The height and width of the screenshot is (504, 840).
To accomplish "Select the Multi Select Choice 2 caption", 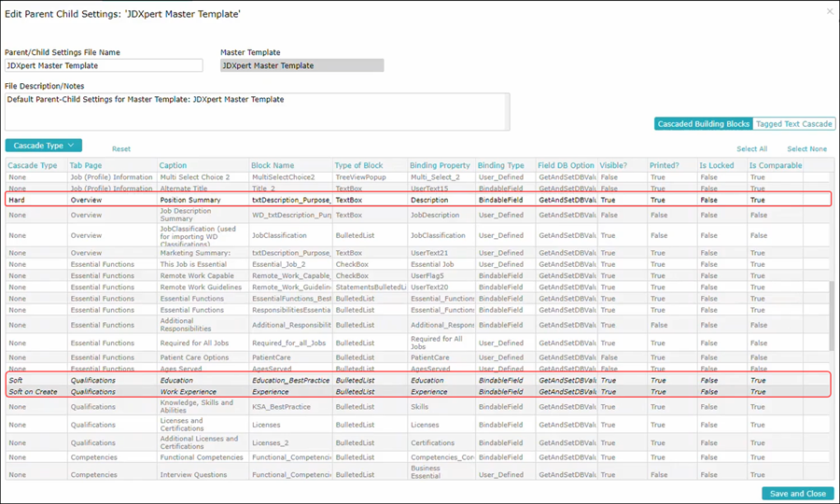I will [194, 177].
